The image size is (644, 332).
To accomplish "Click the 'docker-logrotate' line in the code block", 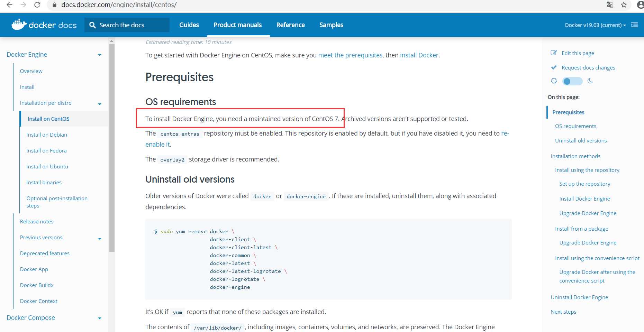I will (x=235, y=279).
